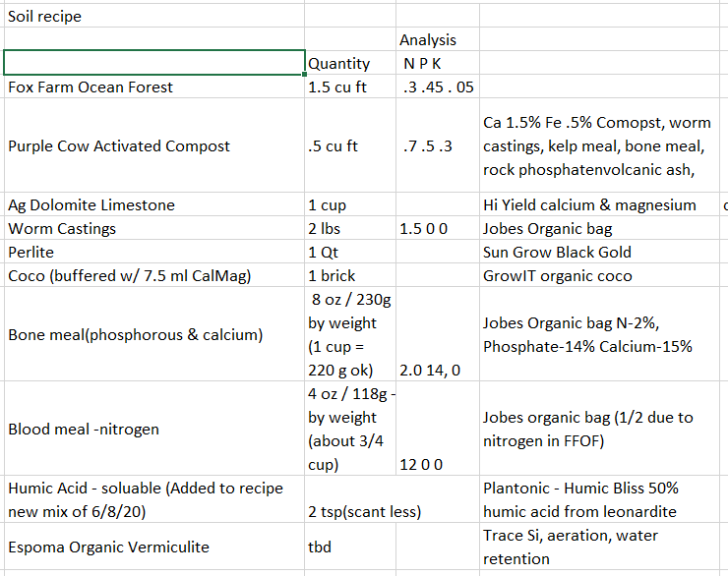Image resolution: width=728 pixels, height=576 pixels.
Task: Select the '.7 .5 .3' NPK cell
Action: tap(438, 145)
